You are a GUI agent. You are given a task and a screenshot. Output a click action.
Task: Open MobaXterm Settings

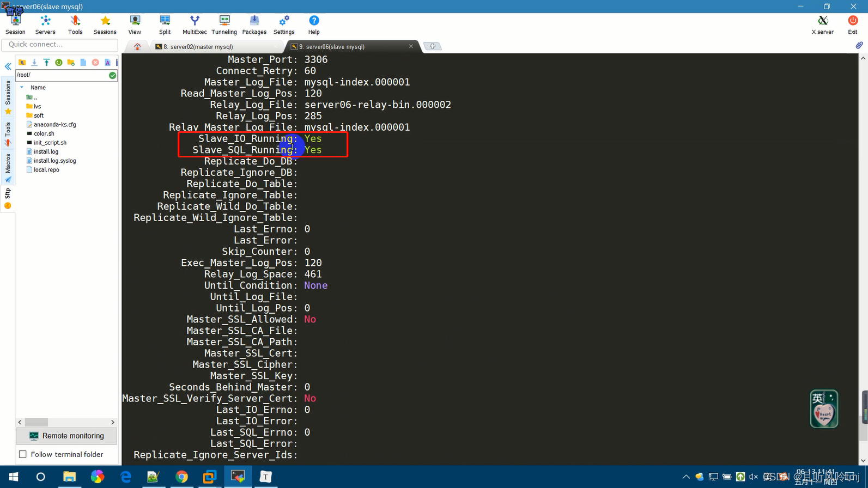click(284, 25)
